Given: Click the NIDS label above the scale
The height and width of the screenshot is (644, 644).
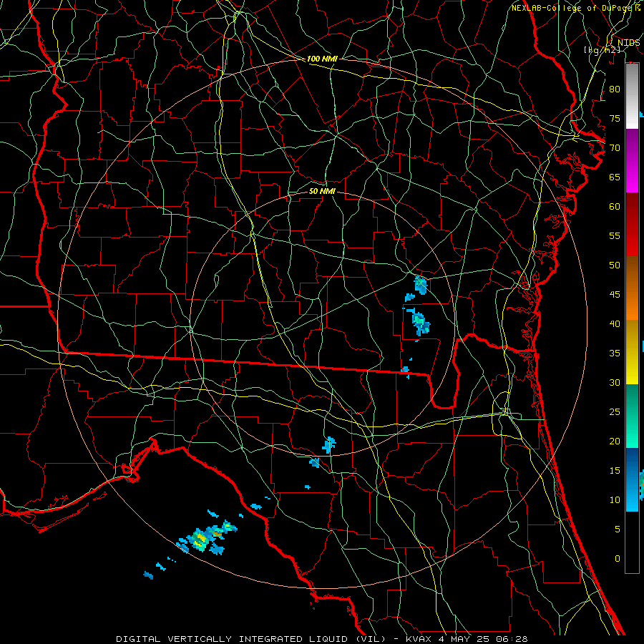Looking at the screenshot, I should (628, 43).
